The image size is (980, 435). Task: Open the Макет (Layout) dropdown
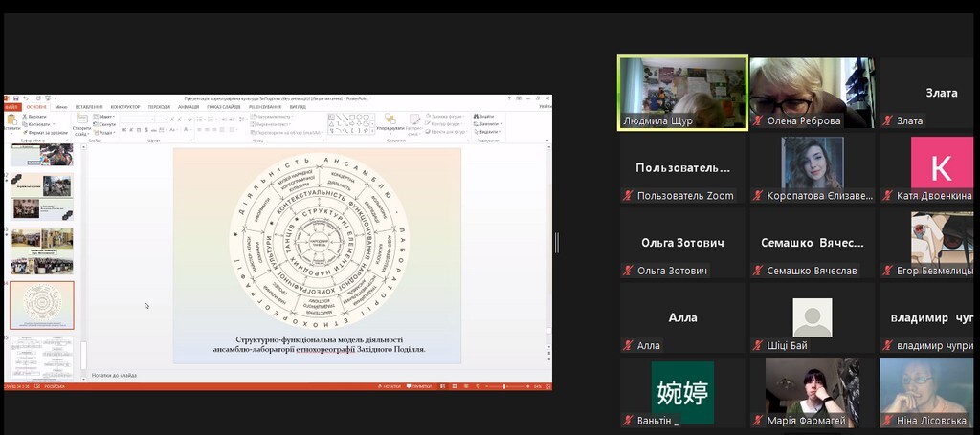click(x=103, y=116)
